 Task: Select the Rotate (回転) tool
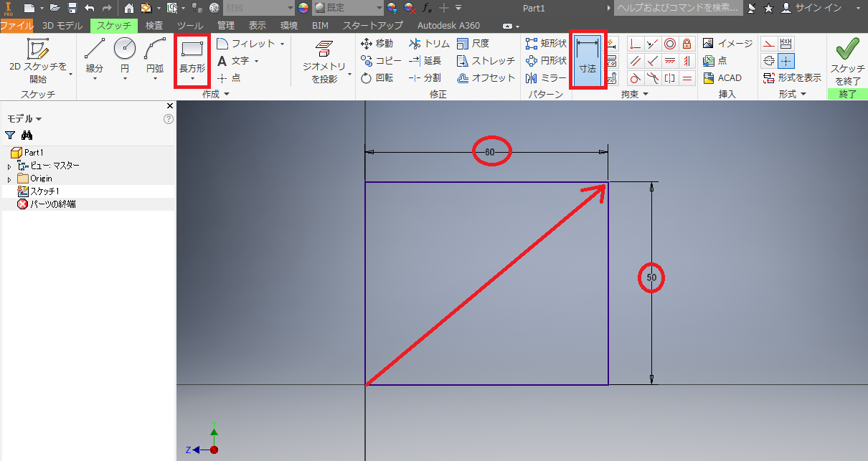coord(377,78)
